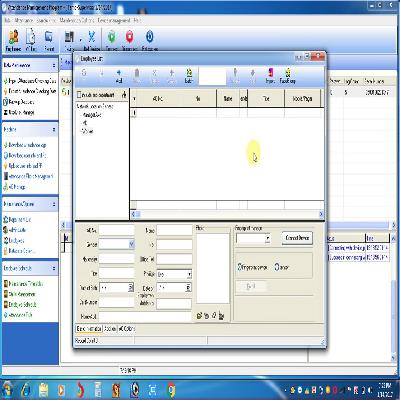Image resolution: width=400 pixels, height=400 pixels.
Task: Open the Privilege combo box
Action: 174,274
